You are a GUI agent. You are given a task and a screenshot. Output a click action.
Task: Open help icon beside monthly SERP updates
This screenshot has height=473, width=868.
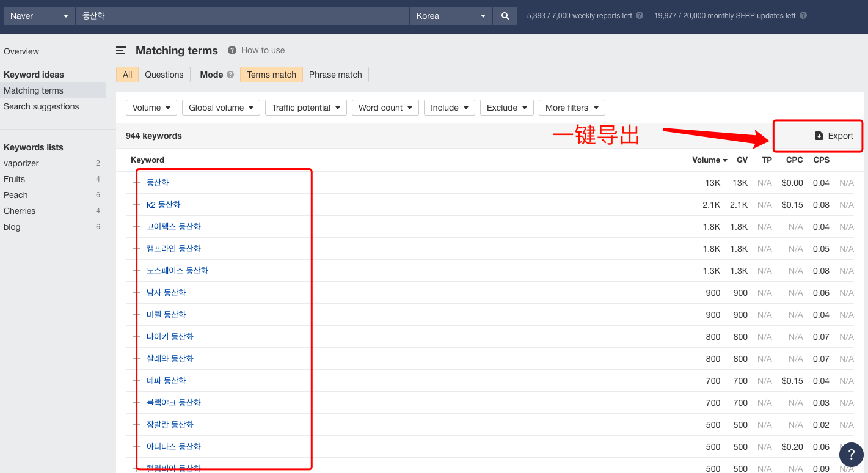803,16
